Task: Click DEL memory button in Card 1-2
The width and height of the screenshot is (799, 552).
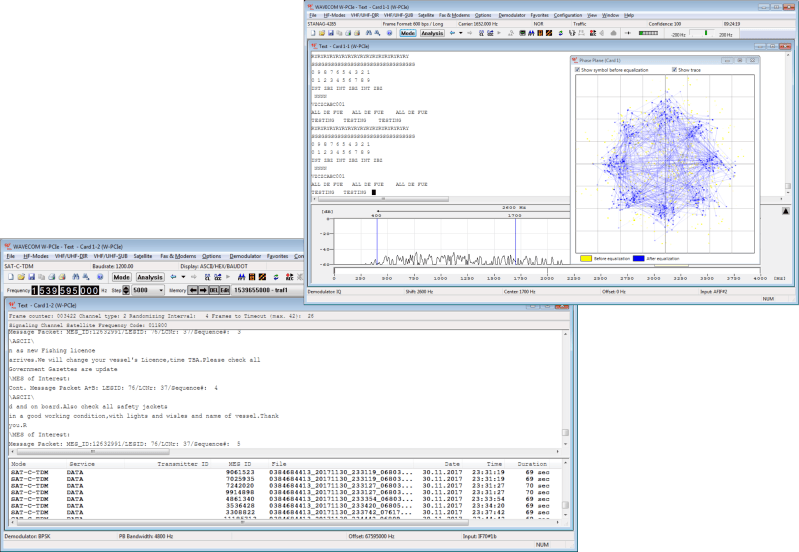Action: tap(213, 290)
